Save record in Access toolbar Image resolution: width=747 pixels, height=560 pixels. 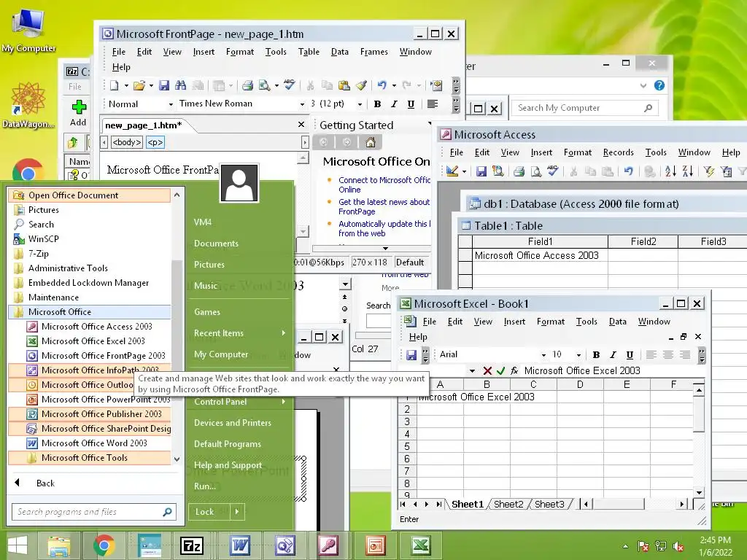tap(481, 171)
